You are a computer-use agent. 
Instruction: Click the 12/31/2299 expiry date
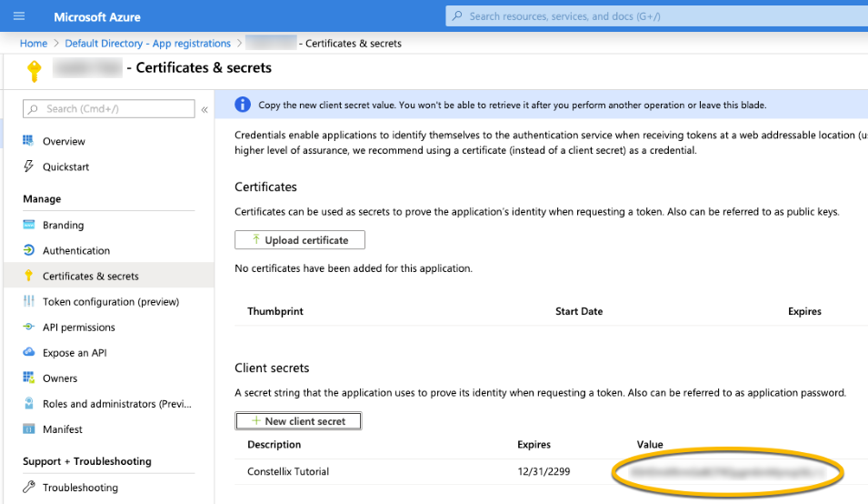[x=544, y=472]
